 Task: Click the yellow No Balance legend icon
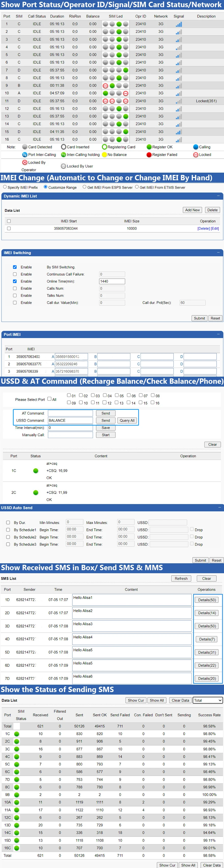(x=104, y=155)
